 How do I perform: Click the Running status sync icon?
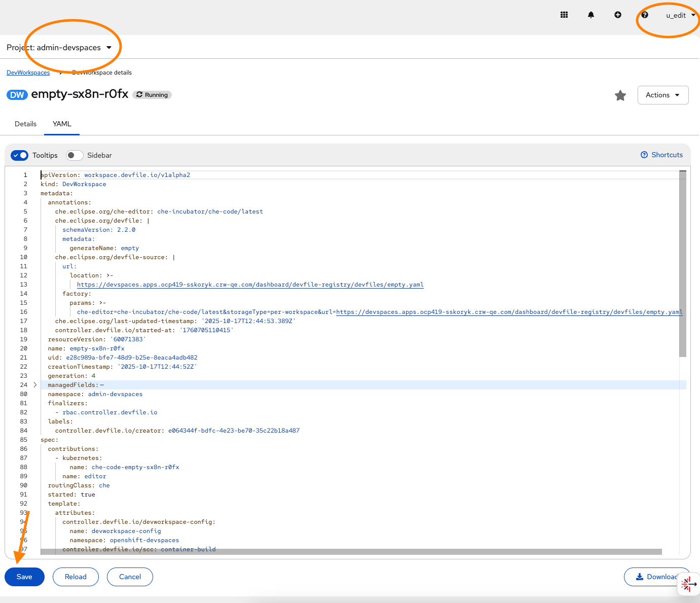[139, 95]
